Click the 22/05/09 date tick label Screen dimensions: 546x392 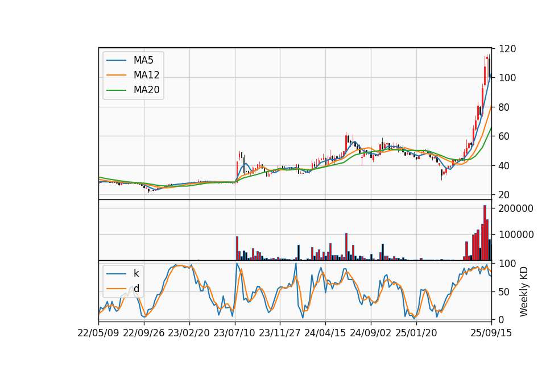coord(98,333)
